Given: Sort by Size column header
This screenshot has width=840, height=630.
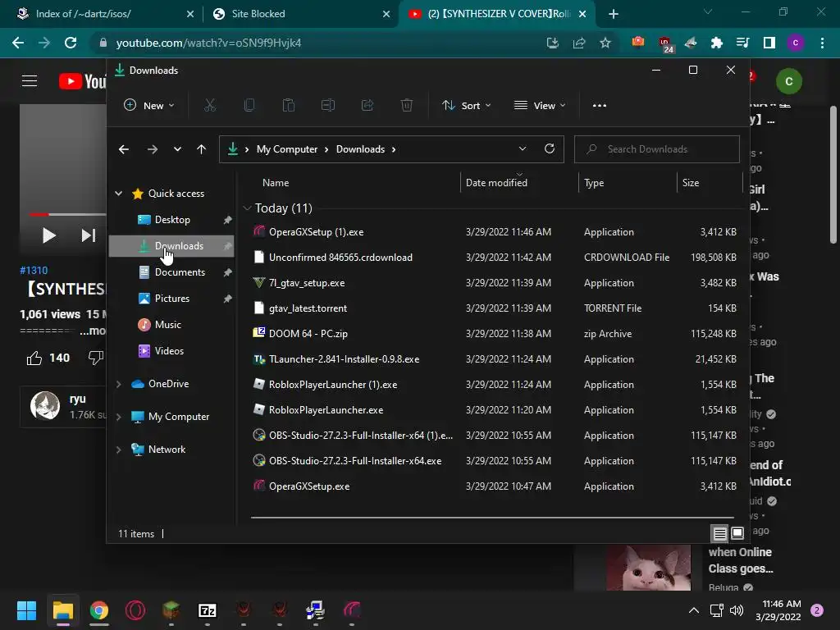Looking at the screenshot, I should [x=691, y=183].
